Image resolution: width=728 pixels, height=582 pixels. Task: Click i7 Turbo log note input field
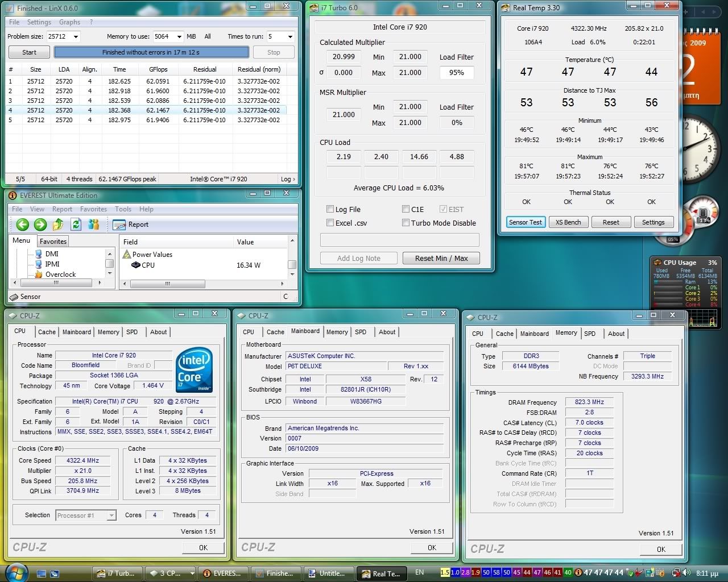pyautogui.click(x=400, y=239)
